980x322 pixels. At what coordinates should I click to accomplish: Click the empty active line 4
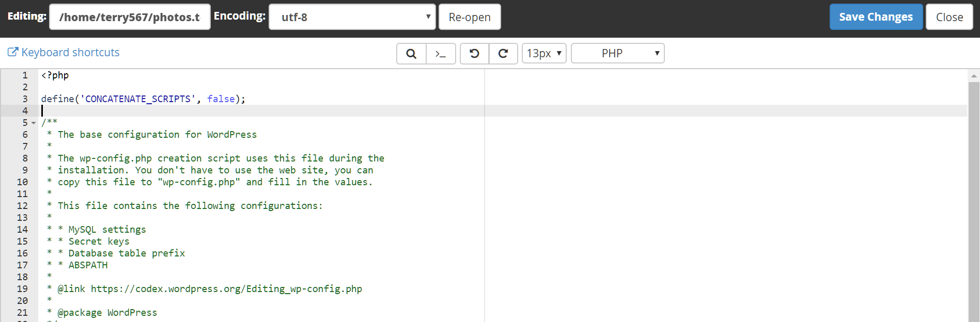point(504,111)
